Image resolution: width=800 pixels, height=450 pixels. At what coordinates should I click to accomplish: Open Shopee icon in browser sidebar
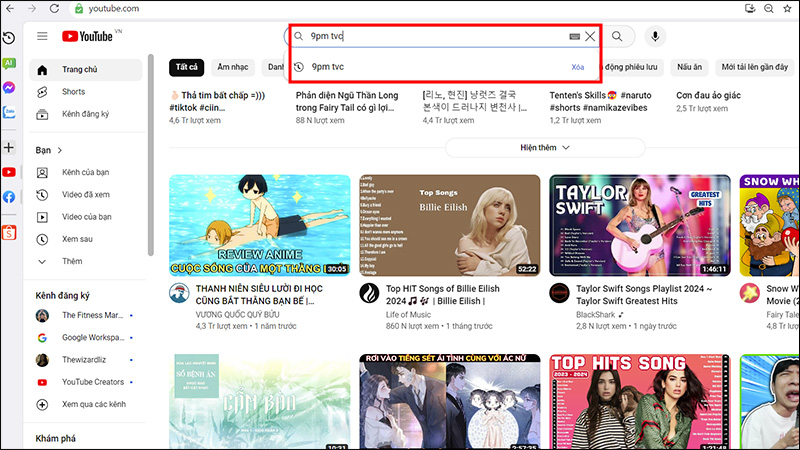(9, 232)
